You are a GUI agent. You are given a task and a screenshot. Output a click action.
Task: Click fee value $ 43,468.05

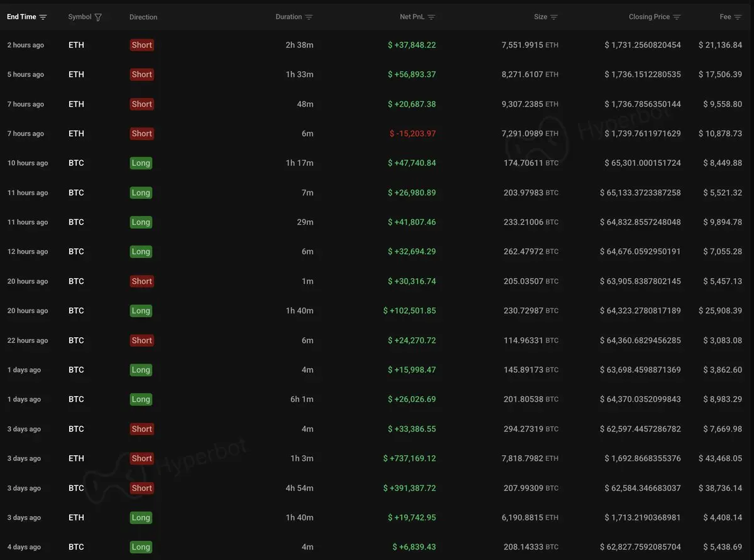tap(721, 459)
